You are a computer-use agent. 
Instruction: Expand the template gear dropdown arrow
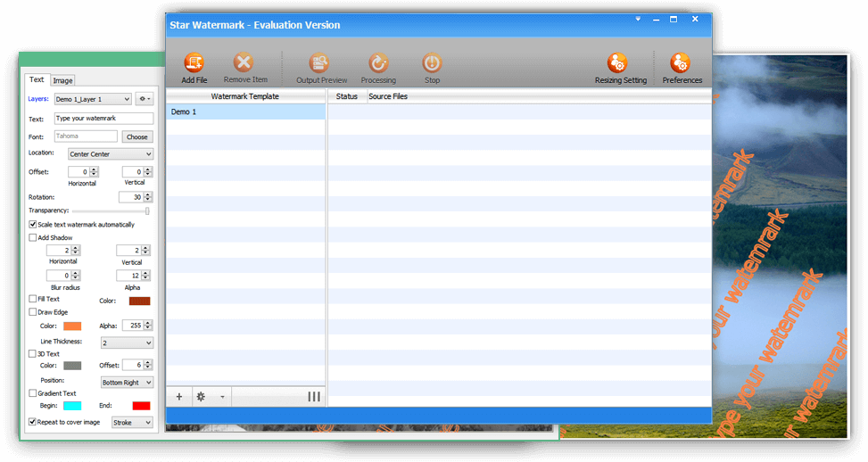(222, 397)
